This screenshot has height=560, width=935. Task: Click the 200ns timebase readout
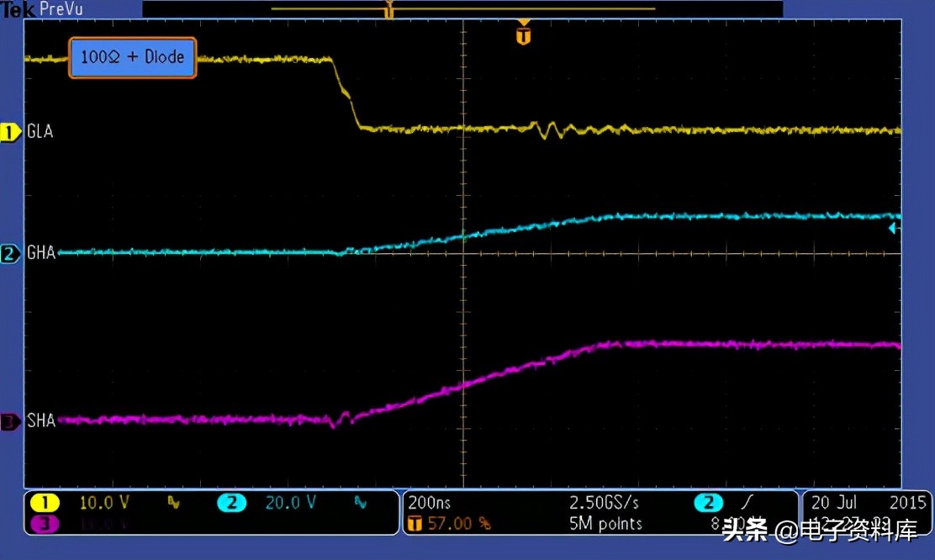[430, 503]
